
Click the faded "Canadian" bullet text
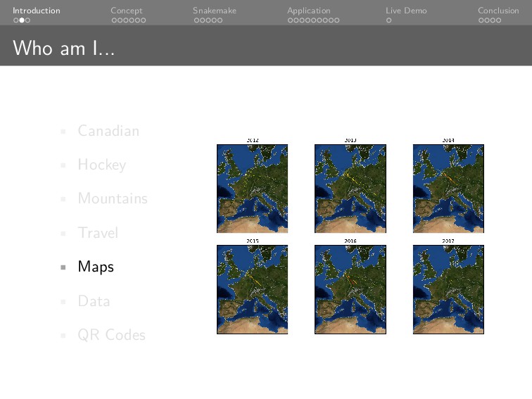coord(108,131)
